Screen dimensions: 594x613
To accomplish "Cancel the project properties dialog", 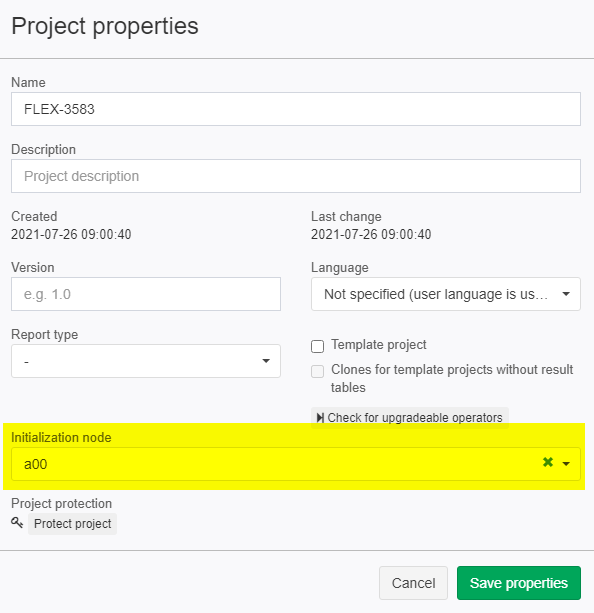I will (x=413, y=583).
